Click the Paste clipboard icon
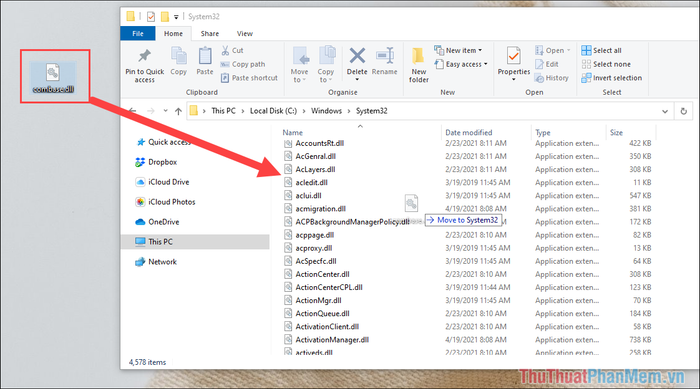Screen dimensions: 700x389 pos(205,57)
